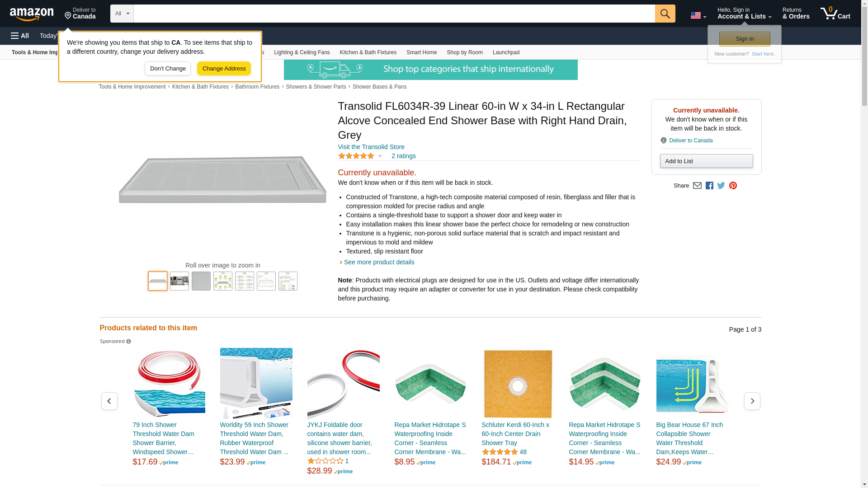Click the search magnifier button
The width and height of the screenshot is (868, 488).
click(665, 14)
